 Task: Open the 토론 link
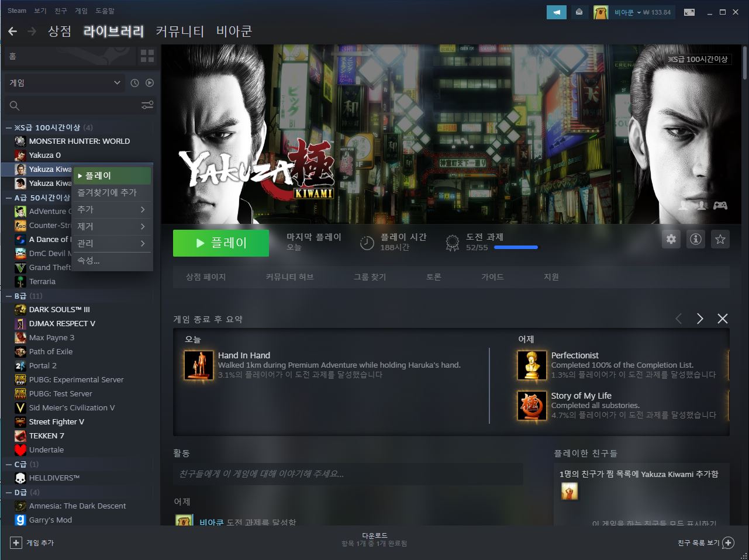pos(433,276)
